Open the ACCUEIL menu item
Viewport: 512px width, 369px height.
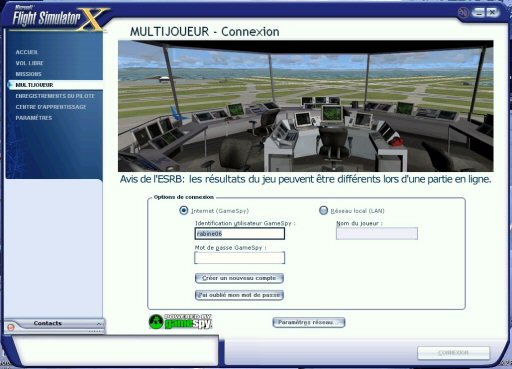pos(27,52)
